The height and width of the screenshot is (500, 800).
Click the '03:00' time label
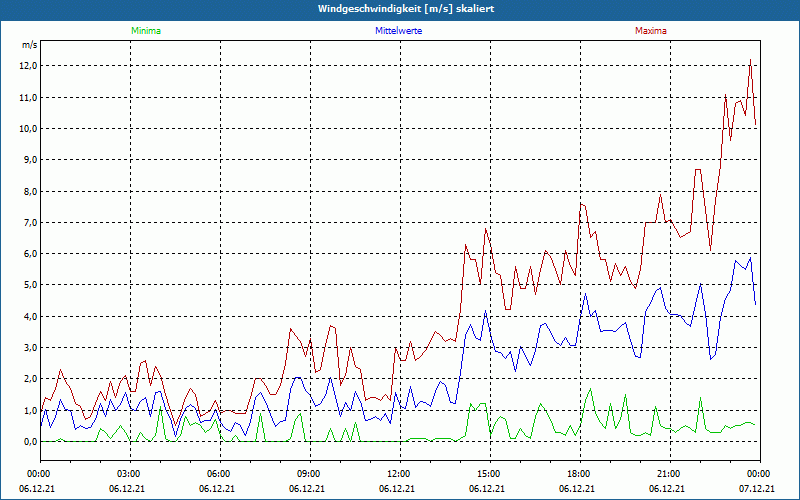[131, 474]
